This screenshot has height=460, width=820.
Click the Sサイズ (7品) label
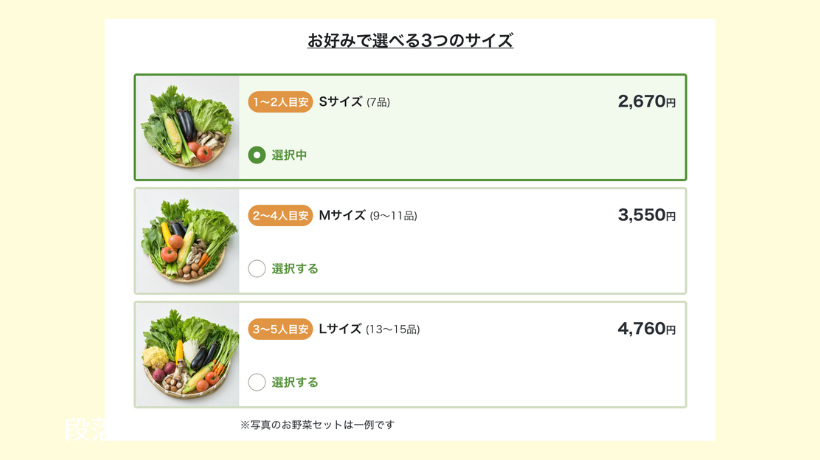point(354,102)
